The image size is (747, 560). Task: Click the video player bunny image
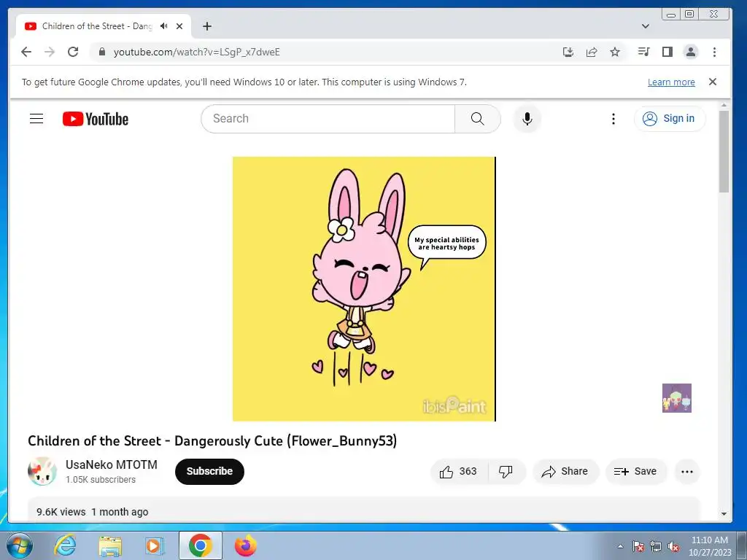pyautogui.click(x=364, y=289)
